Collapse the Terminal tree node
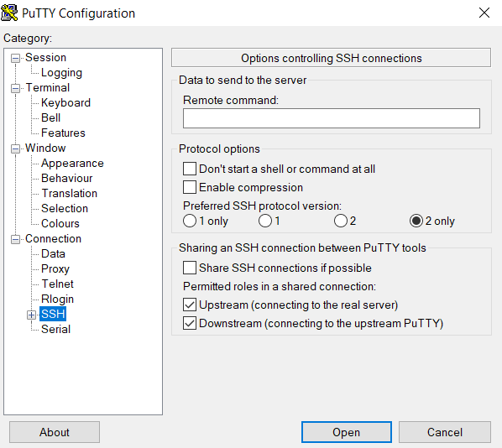The image size is (502, 448). click(x=15, y=88)
